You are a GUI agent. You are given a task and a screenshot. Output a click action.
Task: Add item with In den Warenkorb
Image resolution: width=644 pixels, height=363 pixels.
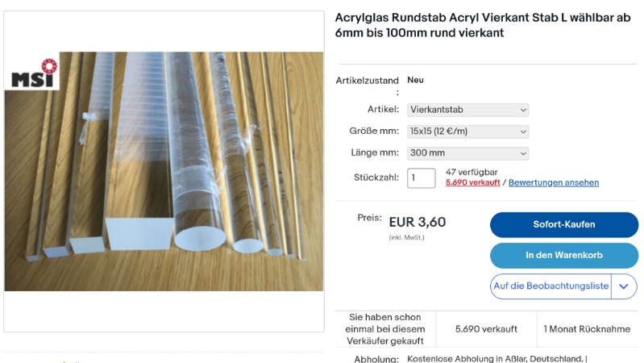564,255
